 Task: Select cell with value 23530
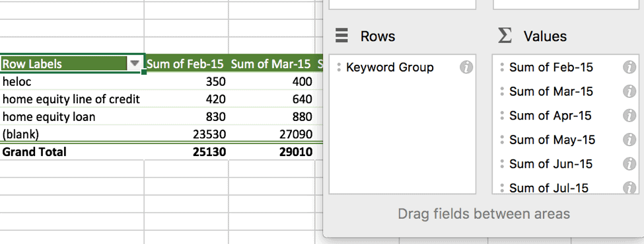[x=186, y=134]
